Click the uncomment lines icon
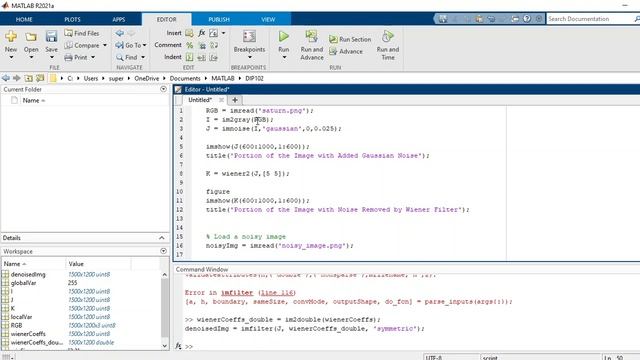640x360 pixels. point(202,45)
